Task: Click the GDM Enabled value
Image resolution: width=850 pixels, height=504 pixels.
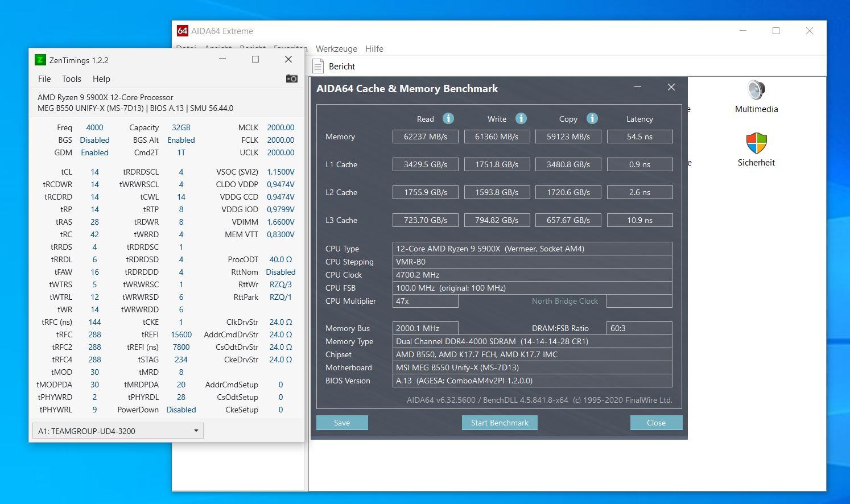Action: pos(94,152)
